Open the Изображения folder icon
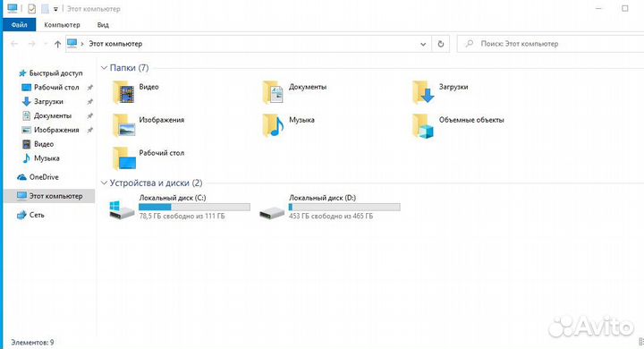 click(x=123, y=125)
